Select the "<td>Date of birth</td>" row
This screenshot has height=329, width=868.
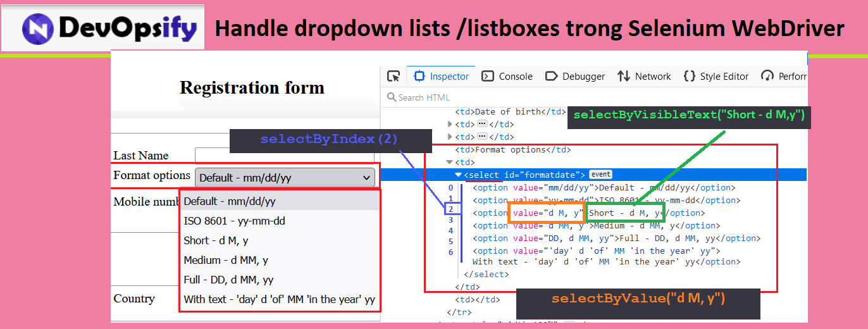pos(510,111)
